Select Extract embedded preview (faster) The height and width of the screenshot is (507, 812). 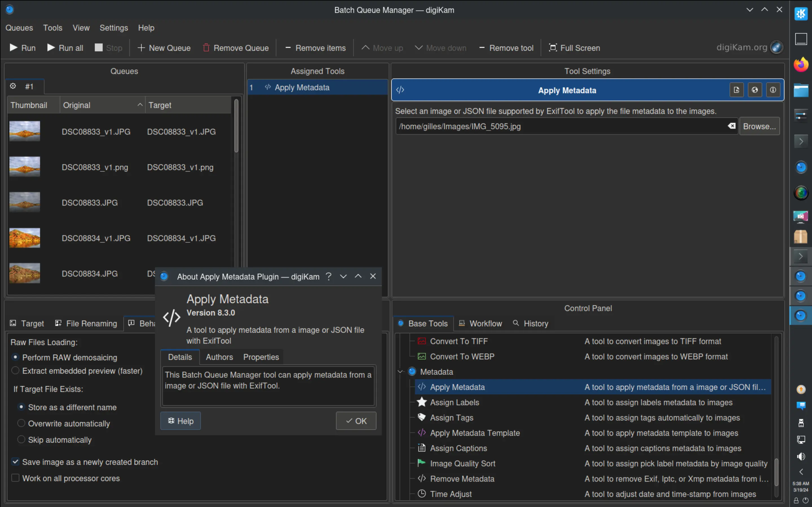pos(15,370)
